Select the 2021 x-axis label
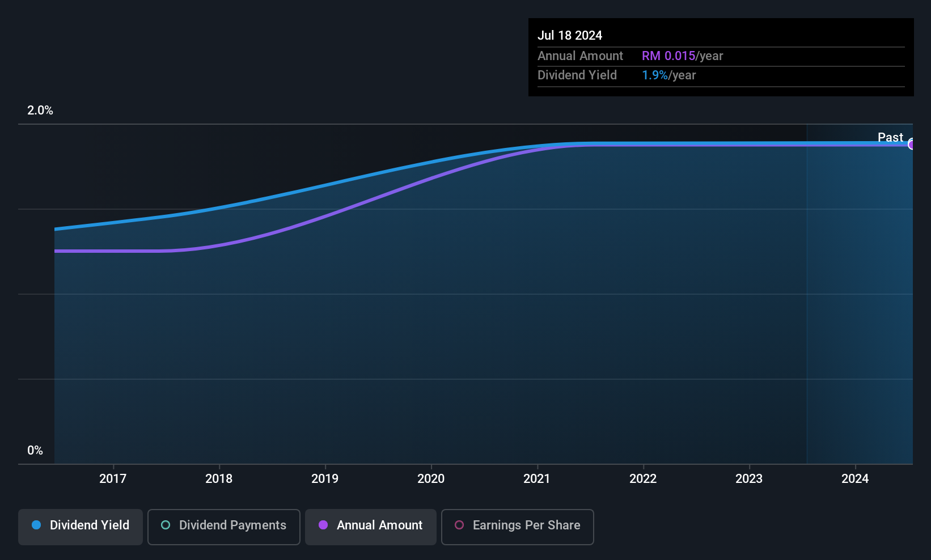The image size is (931, 560). [x=537, y=478]
